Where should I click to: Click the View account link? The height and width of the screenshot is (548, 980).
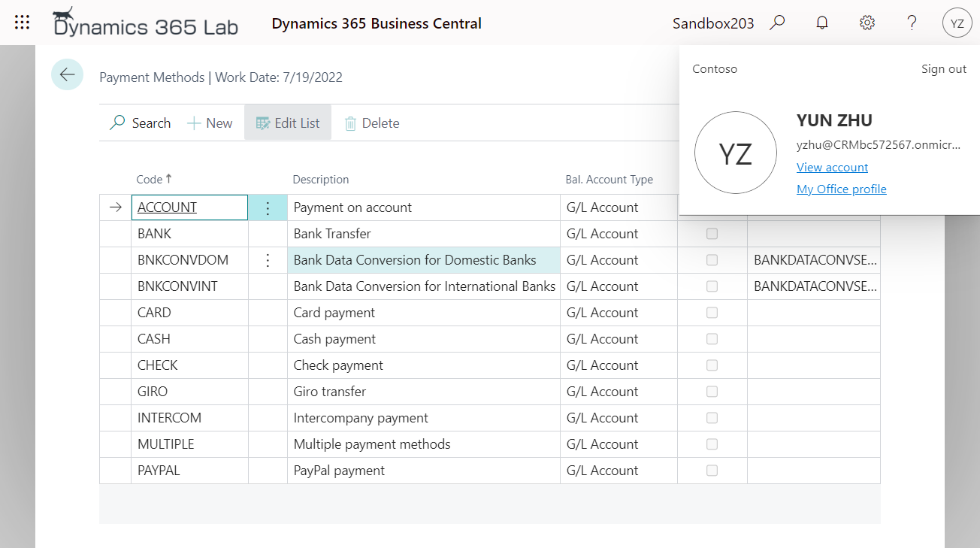pyautogui.click(x=832, y=167)
